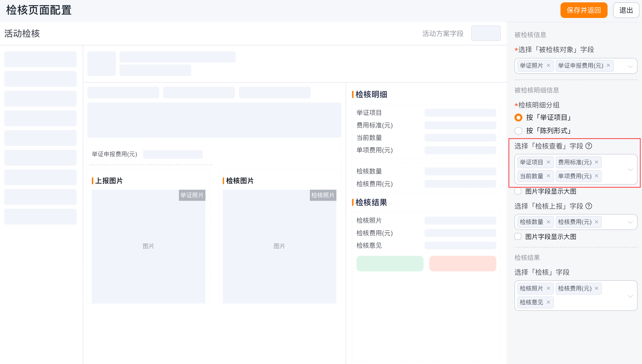This screenshot has height=364, width=642.
Task: Expand the 检核上报 field dropdown arrow
Action: (630, 222)
